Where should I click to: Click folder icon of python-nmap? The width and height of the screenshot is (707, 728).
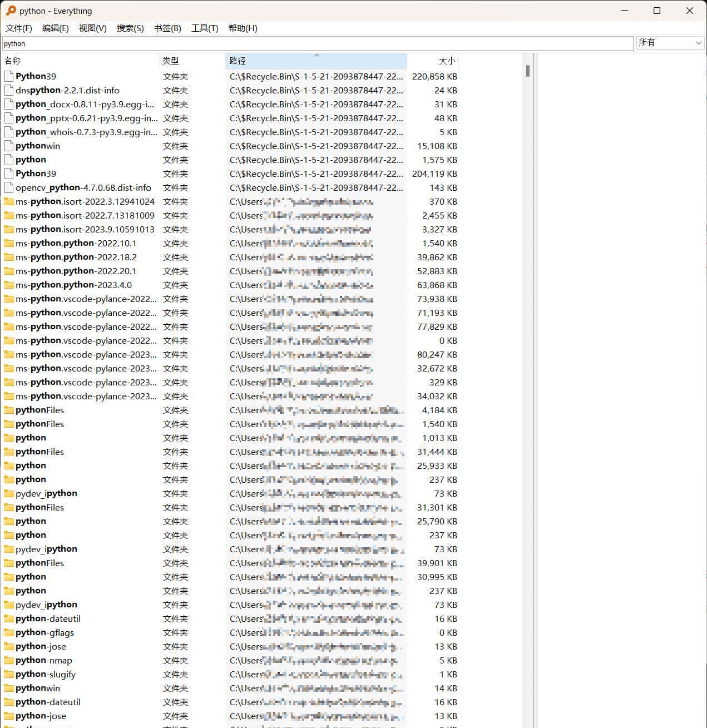click(8, 660)
